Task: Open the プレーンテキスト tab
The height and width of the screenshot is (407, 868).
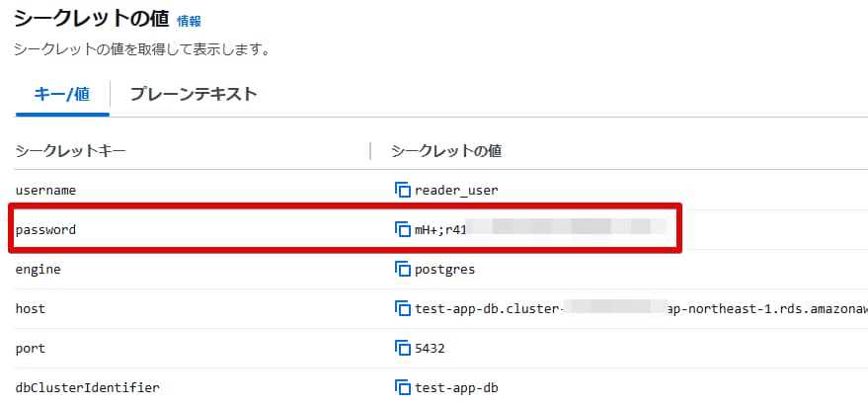Action: [x=194, y=95]
